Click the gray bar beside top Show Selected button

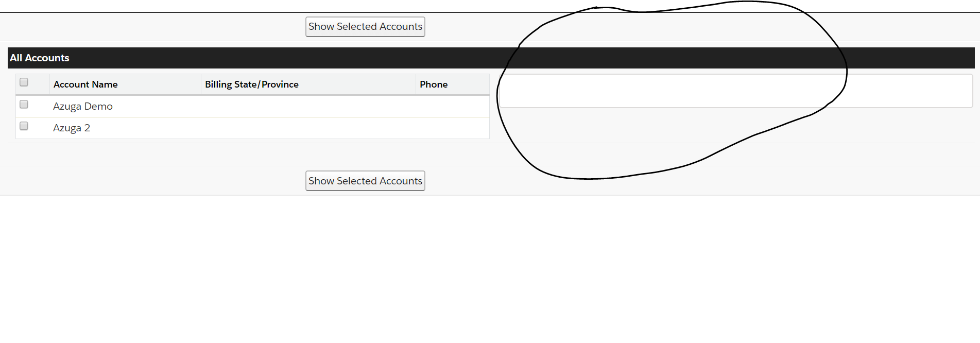154,27
